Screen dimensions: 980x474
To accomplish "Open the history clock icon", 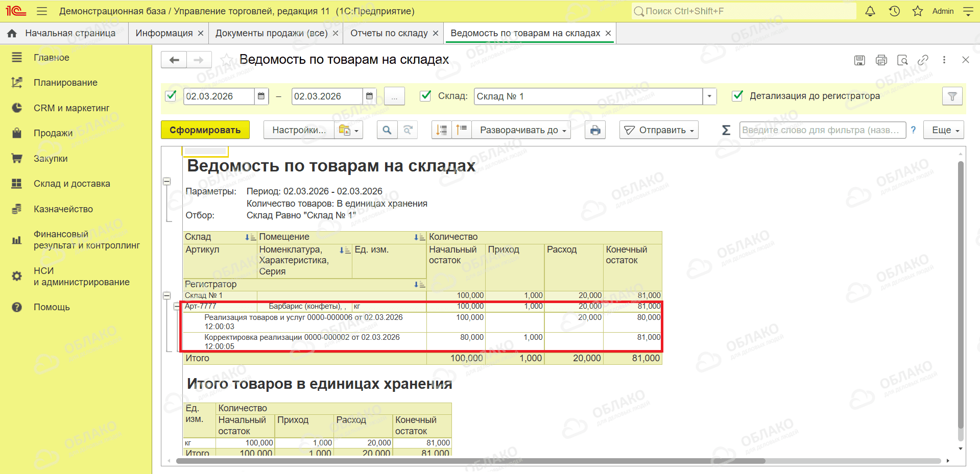I will pyautogui.click(x=894, y=11).
